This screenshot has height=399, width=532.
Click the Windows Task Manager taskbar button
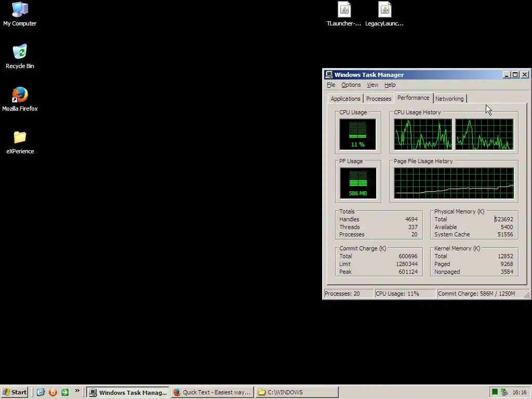pos(128,392)
